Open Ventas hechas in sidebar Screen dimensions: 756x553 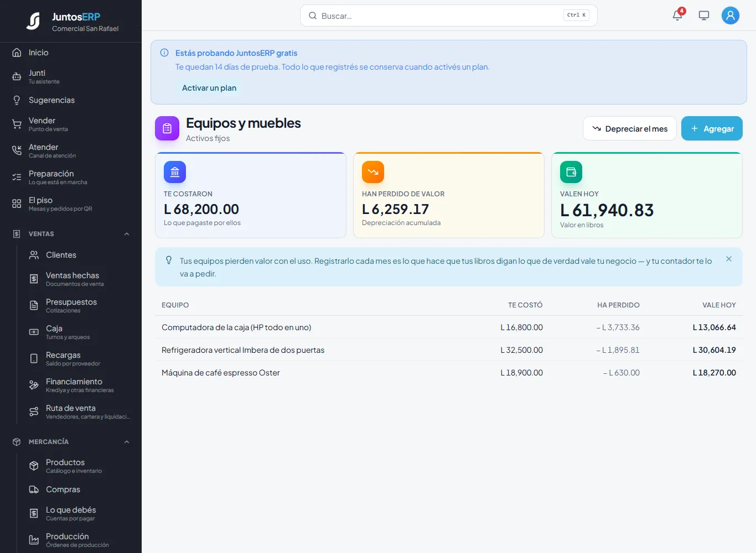coord(79,279)
